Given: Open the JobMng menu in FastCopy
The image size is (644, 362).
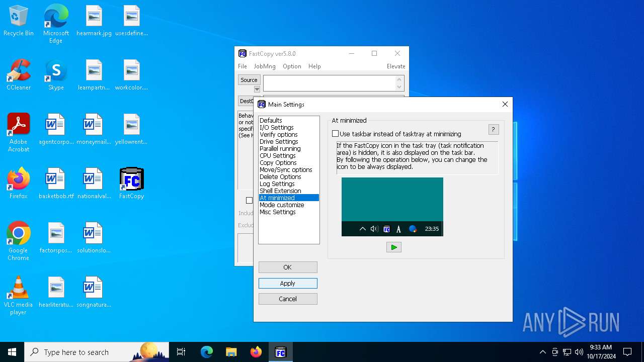Looking at the screenshot, I should [265, 66].
